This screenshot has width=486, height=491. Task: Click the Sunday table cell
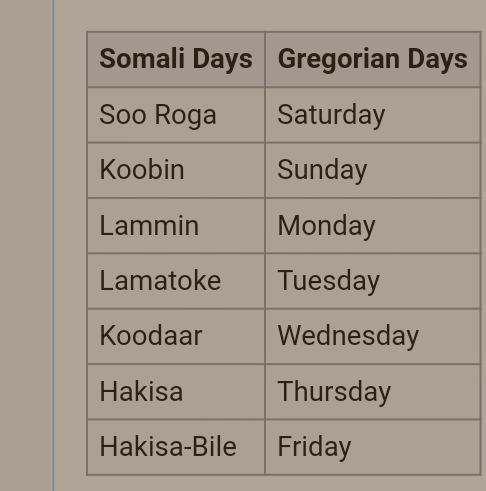click(373, 170)
